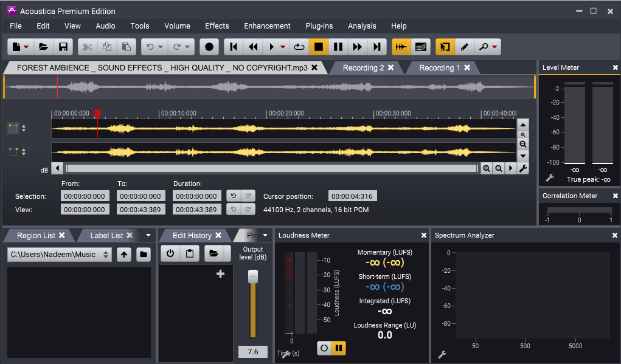
Task: Click the highlighted Stop button
Action: [319, 47]
